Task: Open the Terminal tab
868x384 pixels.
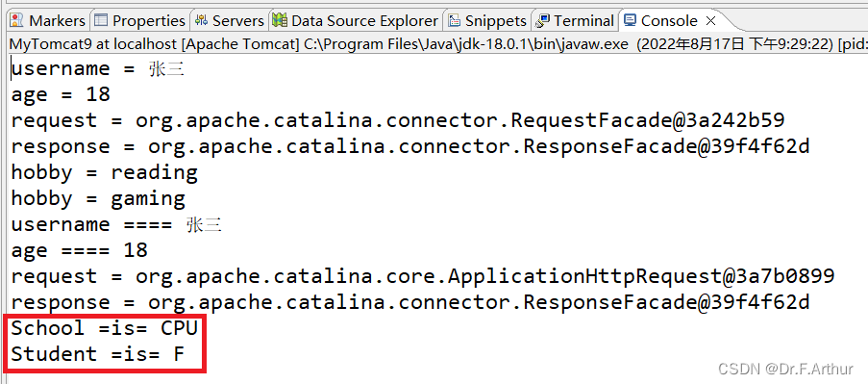Action: pyautogui.click(x=576, y=20)
